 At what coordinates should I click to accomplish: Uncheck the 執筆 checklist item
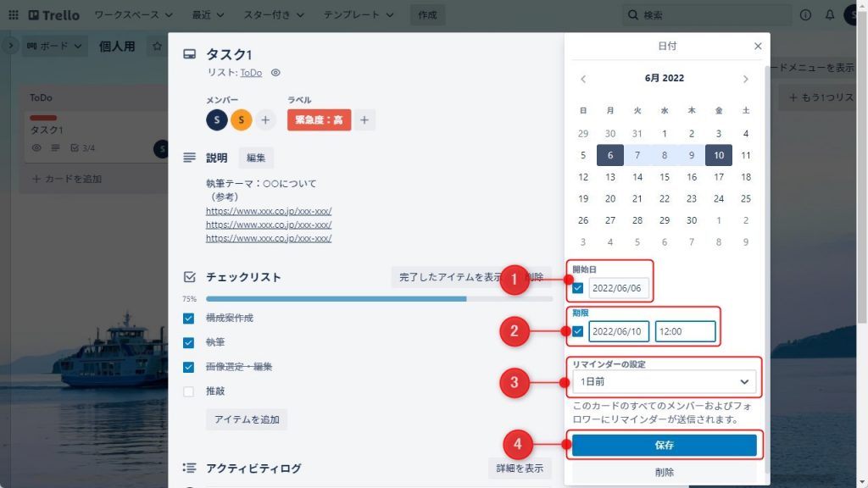188,342
